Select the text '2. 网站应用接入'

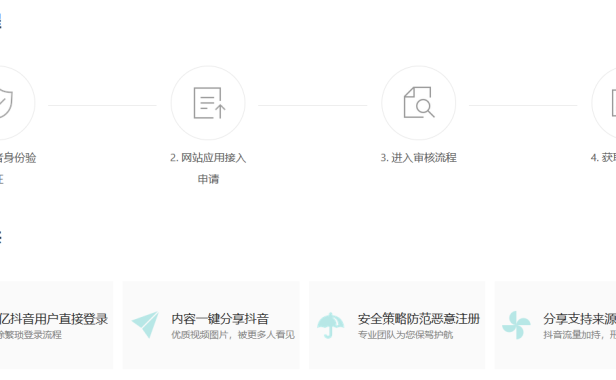point(208,158)
